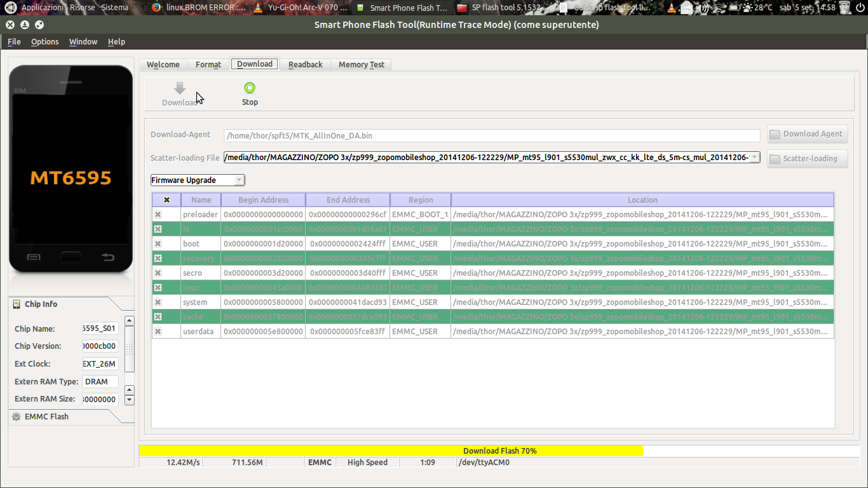Click the Download Agent button
This screenshot has height=488, width=868.
[807, 134]
